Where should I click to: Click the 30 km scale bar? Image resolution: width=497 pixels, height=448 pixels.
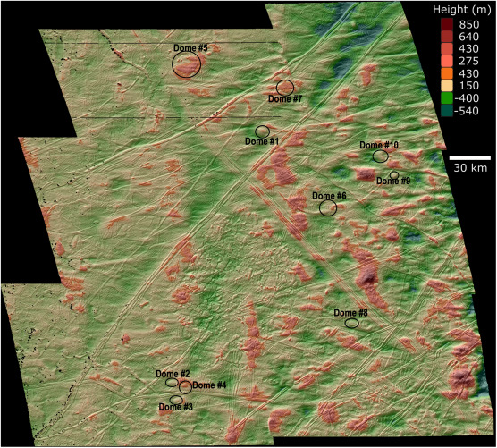(470, 157)
